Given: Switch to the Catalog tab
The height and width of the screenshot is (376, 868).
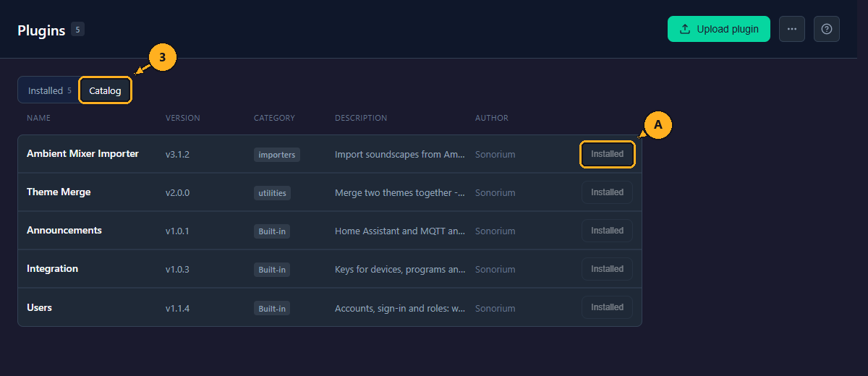Looking at the screenshot, I should pos(105,91).
